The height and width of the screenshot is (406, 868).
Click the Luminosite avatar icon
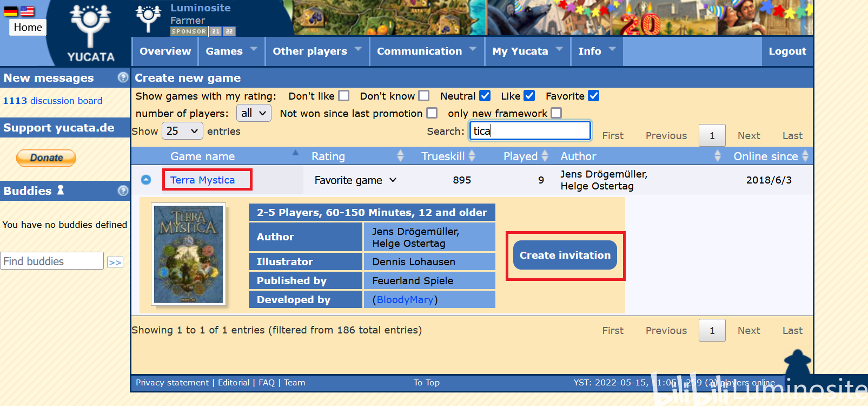[148, 18]
